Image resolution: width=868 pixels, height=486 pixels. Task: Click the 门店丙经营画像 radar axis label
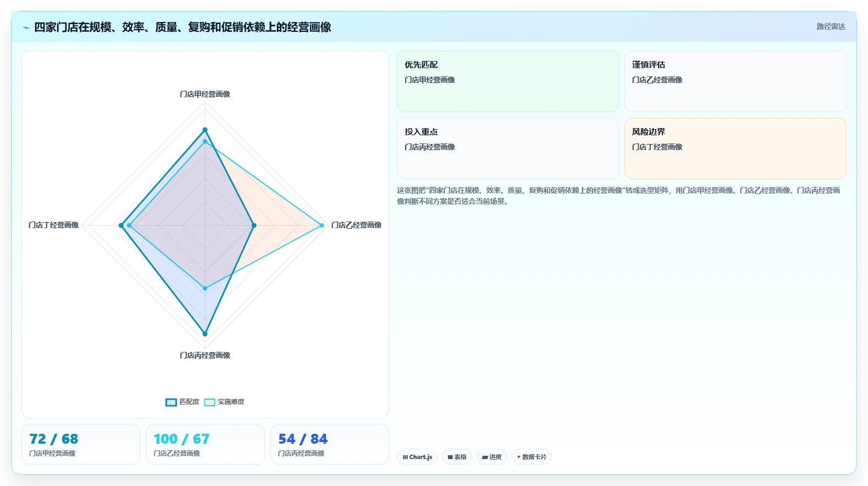pos(205,356)
